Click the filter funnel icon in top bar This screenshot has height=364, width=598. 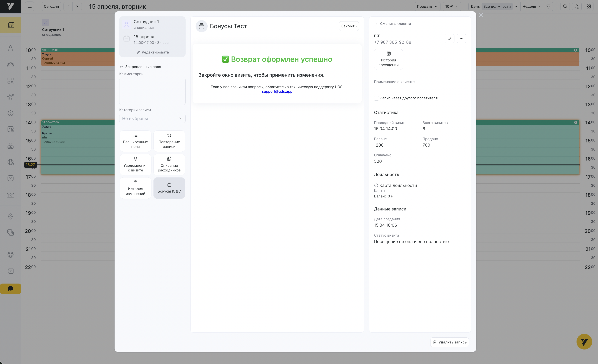(x=548, y=7)
